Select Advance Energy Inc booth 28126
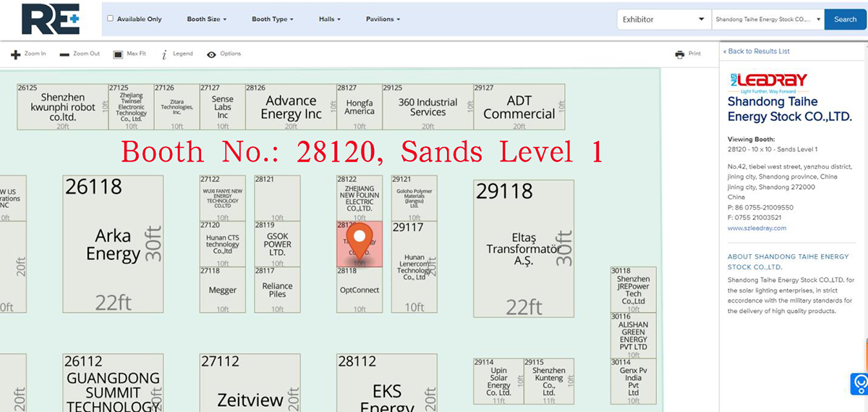The height and width of the screenshot is (412, 868). [291, 107]
